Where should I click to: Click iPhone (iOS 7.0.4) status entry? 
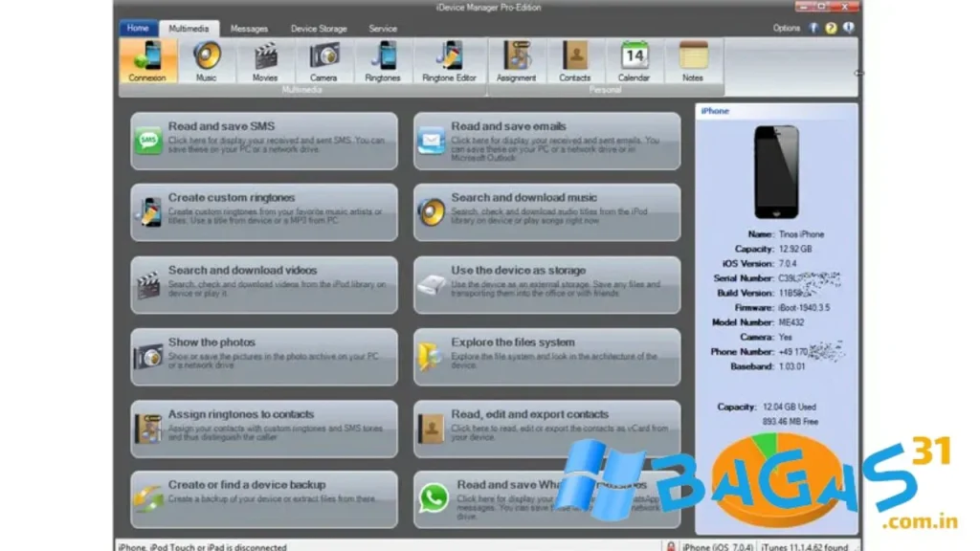pos(718,546)
